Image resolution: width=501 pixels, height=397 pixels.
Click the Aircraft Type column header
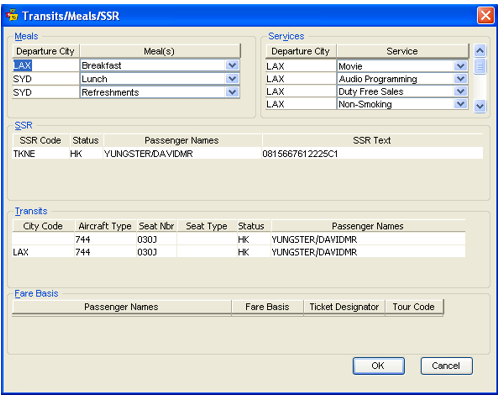[105, 226]
